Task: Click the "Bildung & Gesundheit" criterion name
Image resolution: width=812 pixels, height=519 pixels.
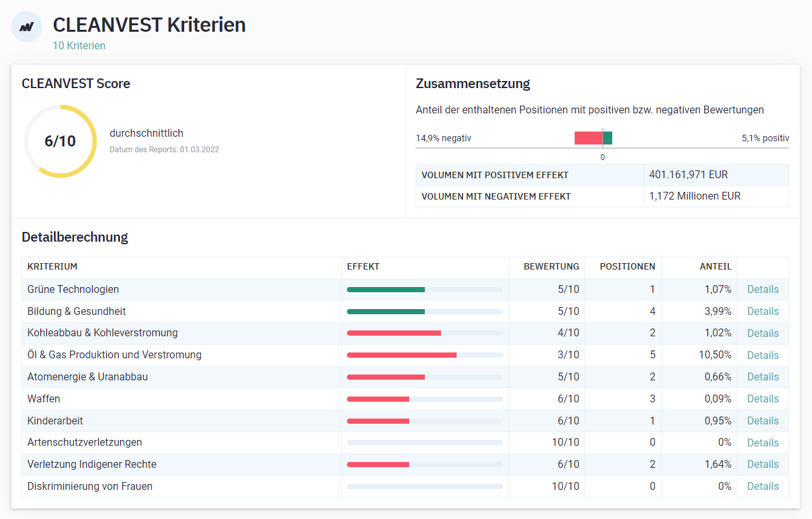Action: (x=77, y=312)
